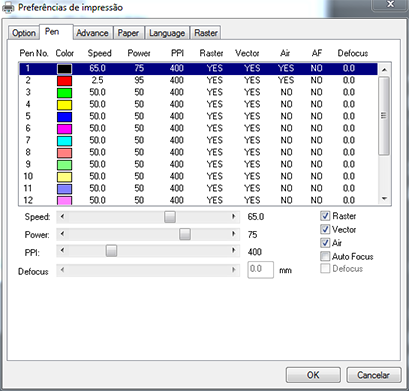The width and height of the screenshot is (409, 391).
Task: Open the Paper tab
Action: coord(128,33)
